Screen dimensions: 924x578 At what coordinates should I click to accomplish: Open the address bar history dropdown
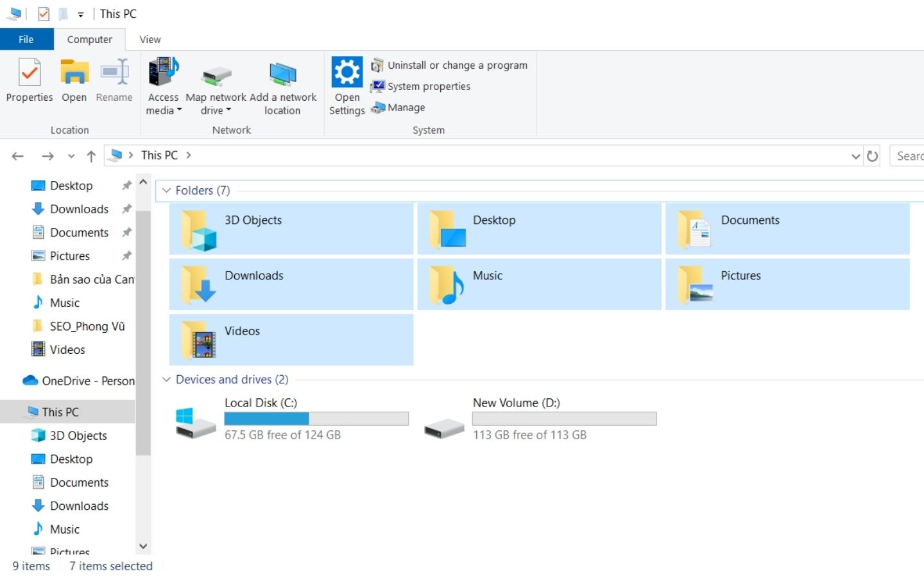coord(855,155)
